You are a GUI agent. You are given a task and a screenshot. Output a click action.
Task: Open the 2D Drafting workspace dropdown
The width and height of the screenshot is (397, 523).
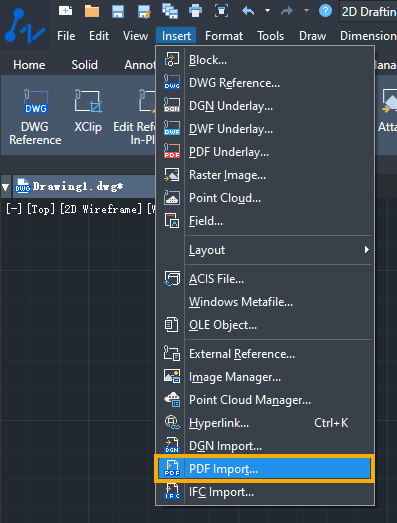coord(368,12)
